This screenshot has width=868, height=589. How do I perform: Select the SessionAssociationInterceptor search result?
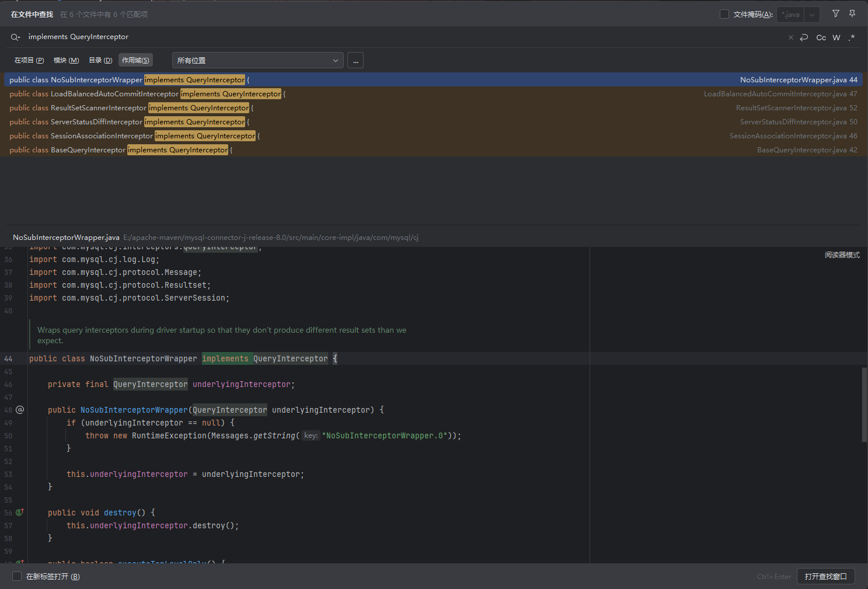(x=134, y=136)
